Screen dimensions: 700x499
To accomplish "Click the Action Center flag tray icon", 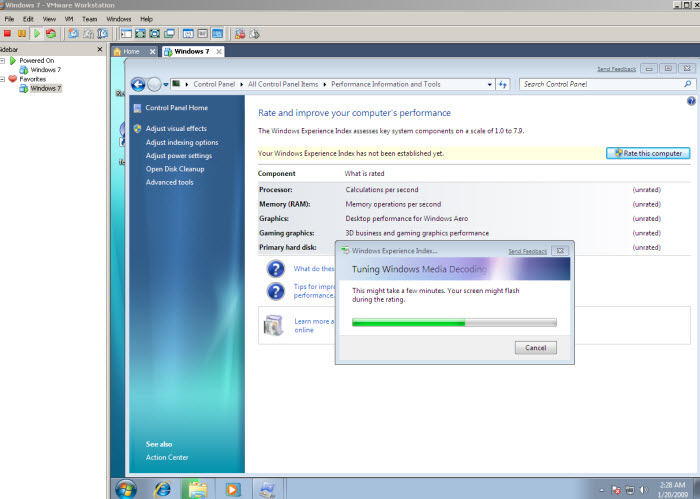I will coord(616,490).
